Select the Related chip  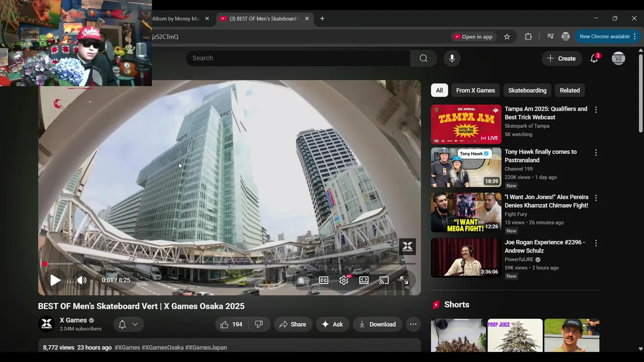click(570, 90)
